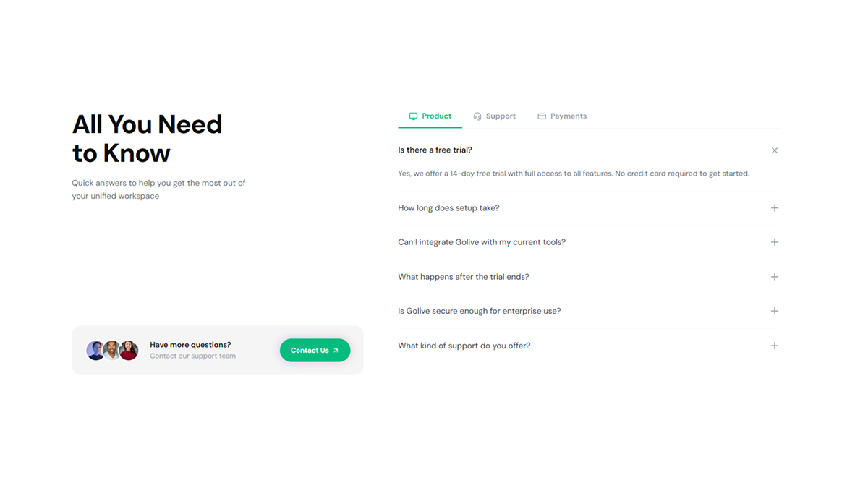Viewport: 868px width, 488px height.
Task: Click the X icon on the free trial answer
Action: 774,150
